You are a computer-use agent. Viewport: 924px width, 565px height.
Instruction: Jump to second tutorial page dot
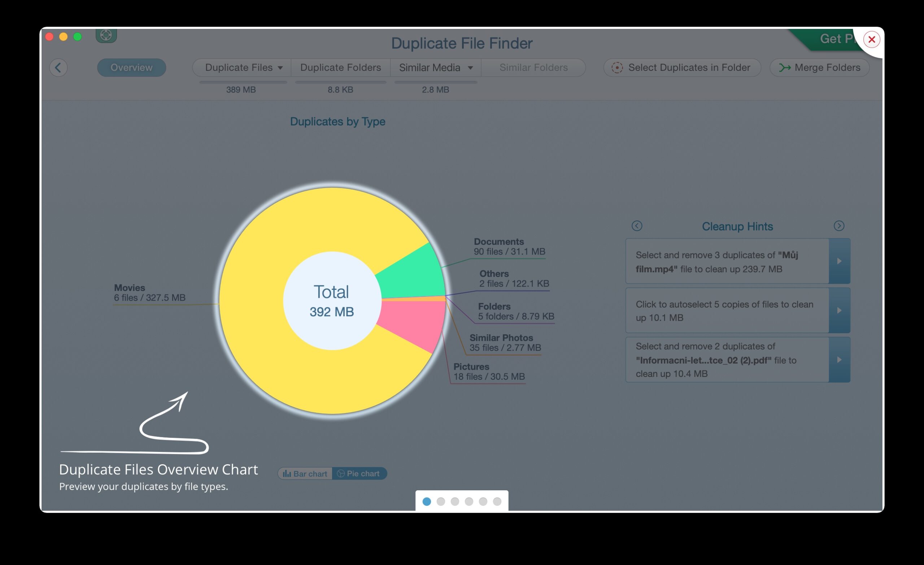[441, 501]
